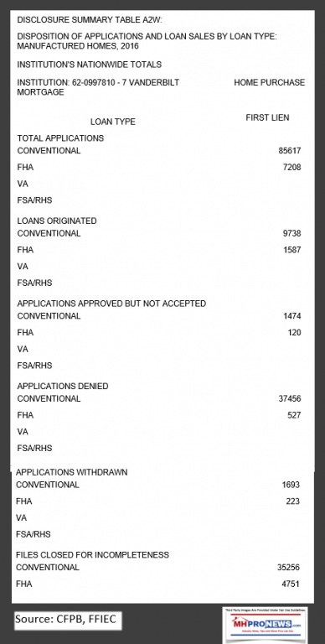Select approved not accepted conventional value 1474
Screen dimensions: 325x644
click(292, 316)
